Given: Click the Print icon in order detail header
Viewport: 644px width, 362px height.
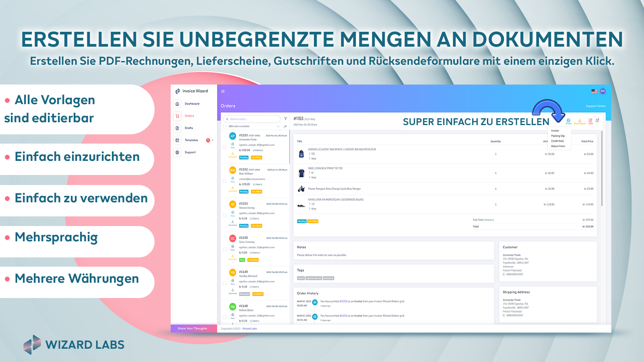Looking at the screenshot, I should 568,121.
